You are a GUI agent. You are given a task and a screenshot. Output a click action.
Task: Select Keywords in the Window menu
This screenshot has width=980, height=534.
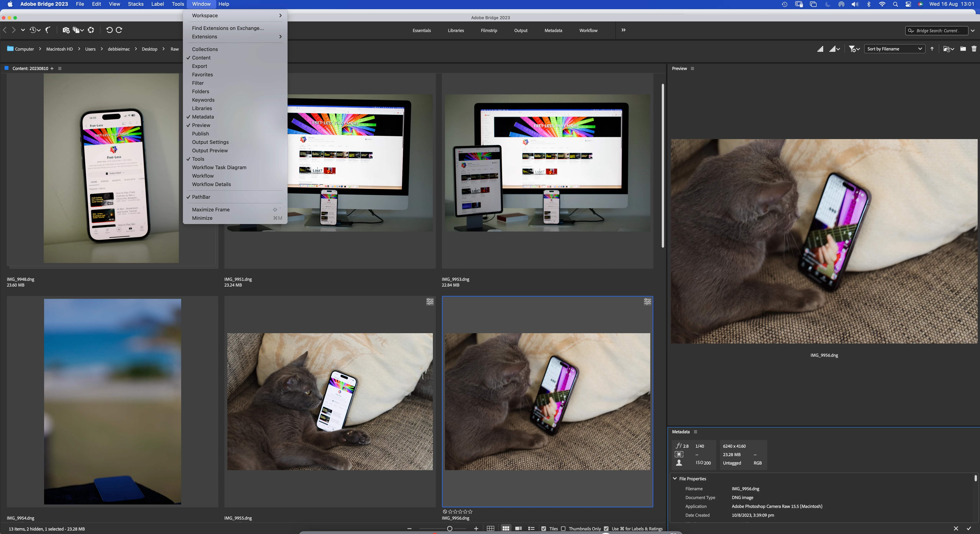point(203,100)
